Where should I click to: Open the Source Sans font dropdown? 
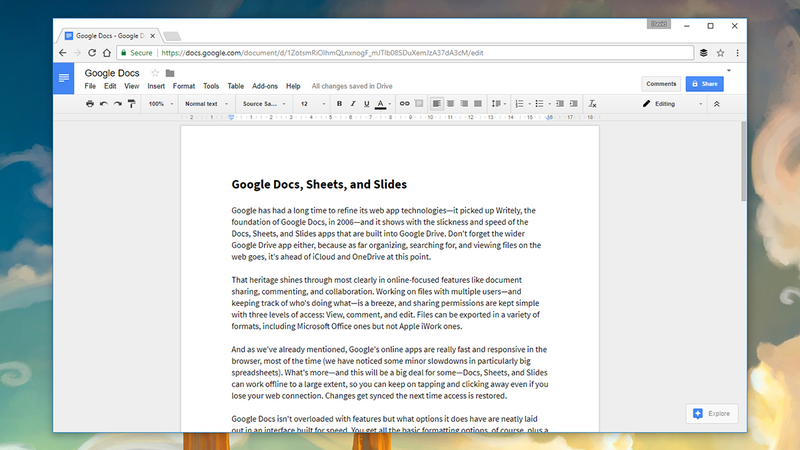264,104
